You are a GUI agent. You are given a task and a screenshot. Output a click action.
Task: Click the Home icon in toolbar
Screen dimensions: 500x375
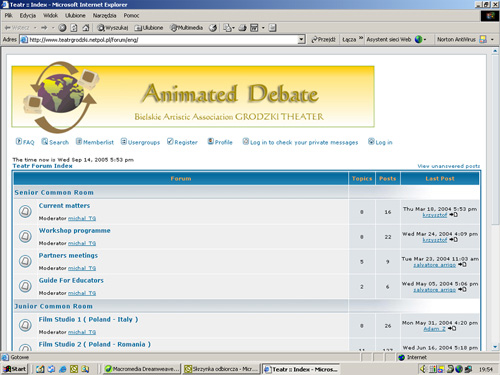pos(86,28)
